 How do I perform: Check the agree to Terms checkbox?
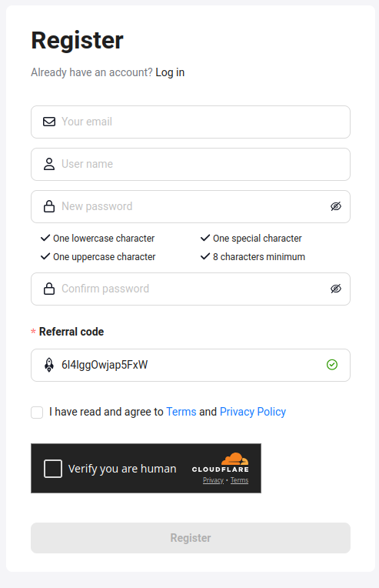click(x=37, y=413)
